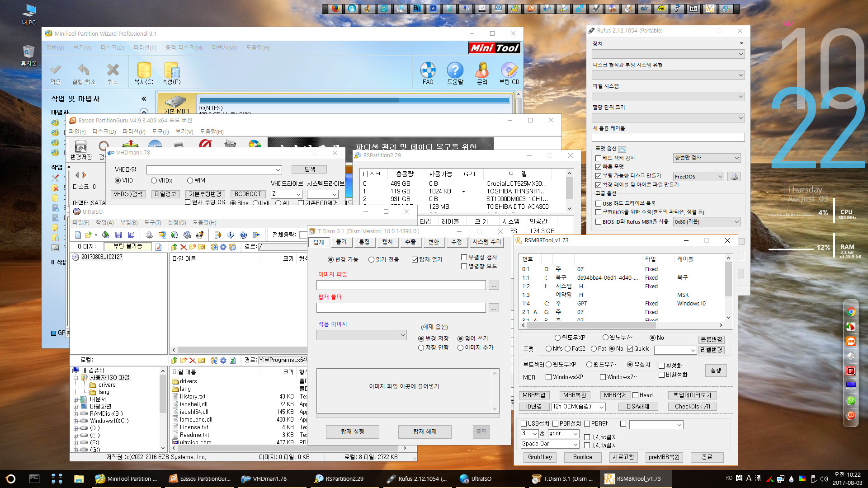Click the volume icon in system tray
Image resolution: width=868 pixels, height=488 pixels.
(x=824, y=479)
